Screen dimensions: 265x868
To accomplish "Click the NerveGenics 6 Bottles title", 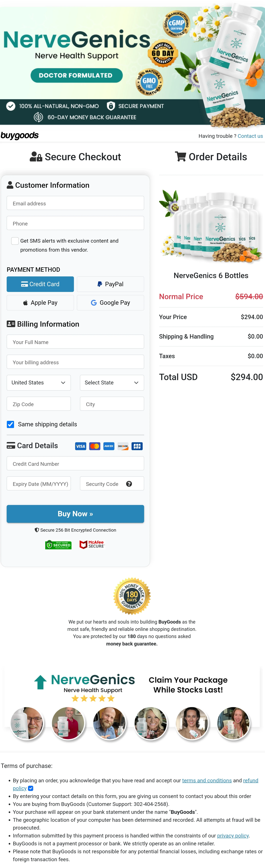I will click(x=211, y=276).
